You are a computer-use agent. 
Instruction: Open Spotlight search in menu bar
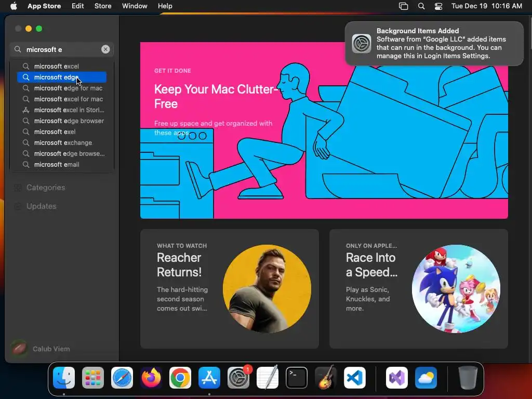421,6
